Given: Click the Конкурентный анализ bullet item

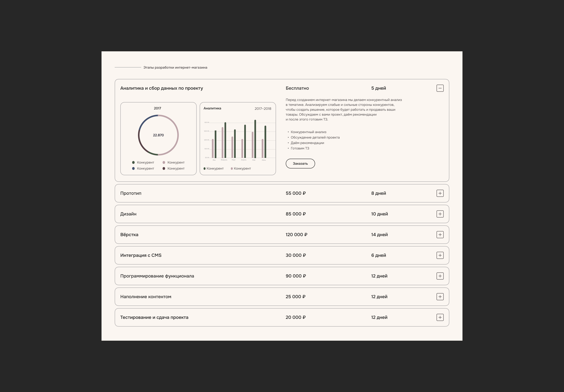Looking at the screenshot, I should point(308,132).
